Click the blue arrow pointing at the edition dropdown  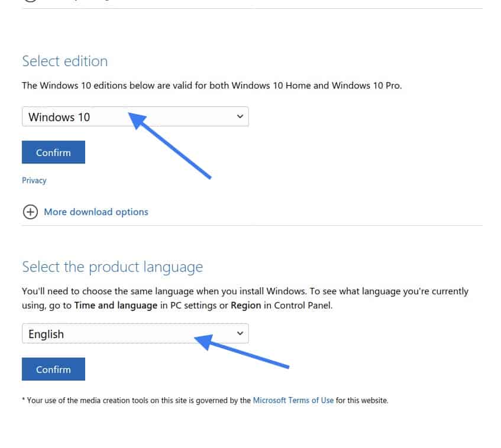point(169,145)
